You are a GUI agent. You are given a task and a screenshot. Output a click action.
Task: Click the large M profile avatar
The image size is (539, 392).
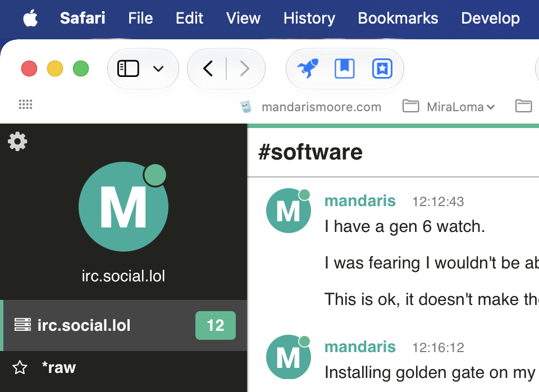pyautogui.click(x=124, y=207)
